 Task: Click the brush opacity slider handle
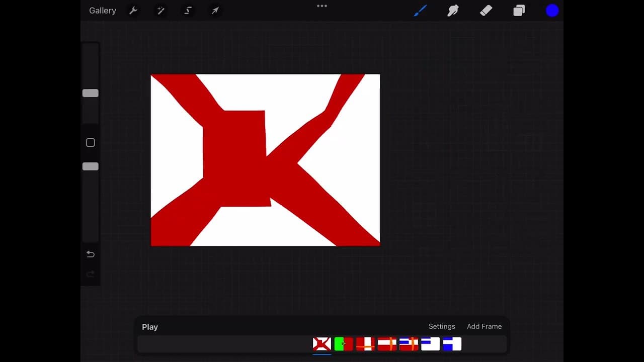91,166
